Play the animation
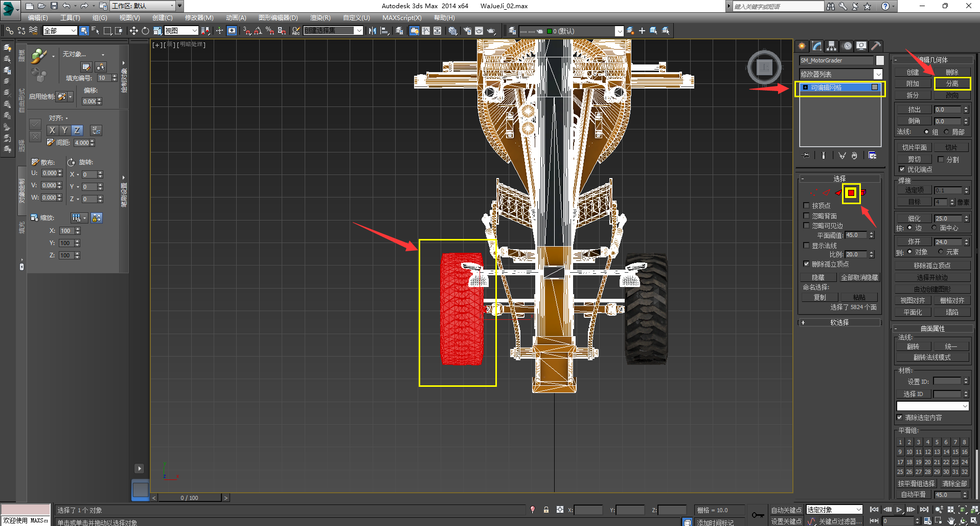 click(x=899, y=510)
